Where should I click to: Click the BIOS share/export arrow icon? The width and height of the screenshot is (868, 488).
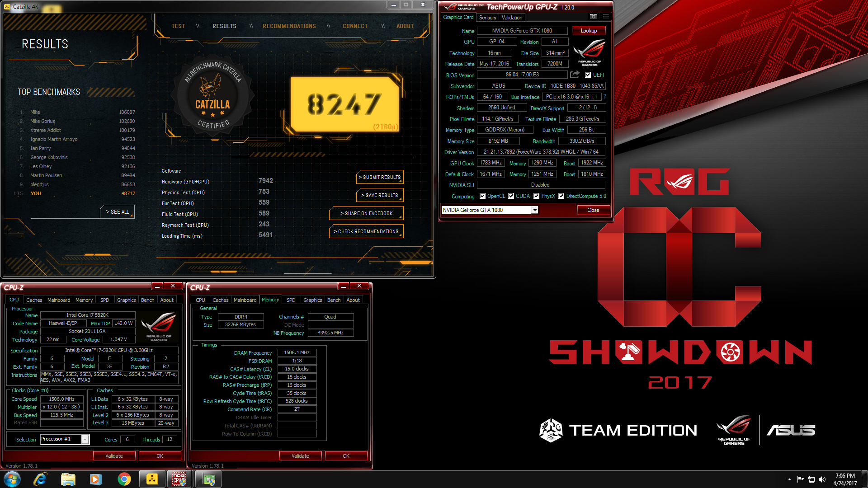575,75
